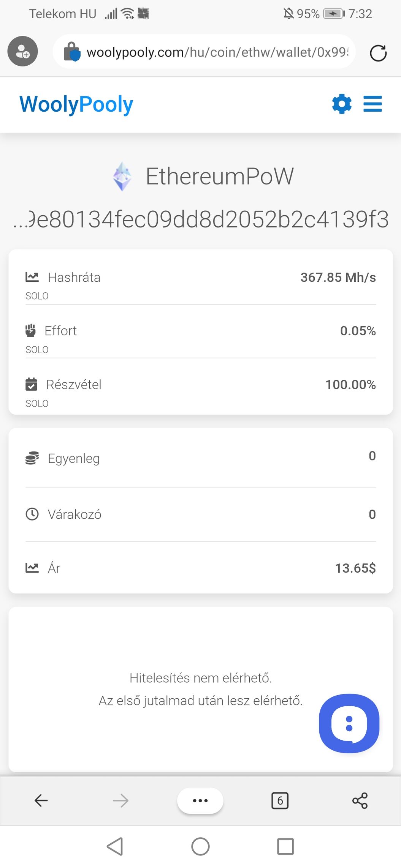
Task: Open the settings gear icon
Action: [342, 104]
